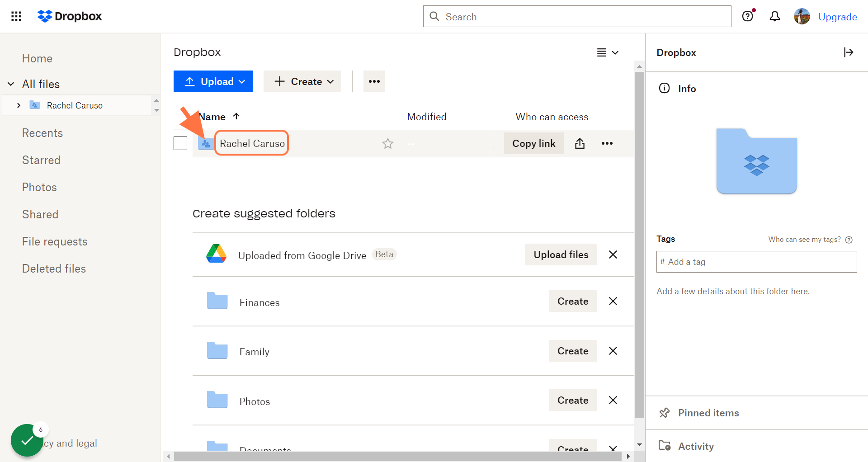868x462 pixels.
Task: Open toolbar more options ellipsis
Action: [x=374, y=81]
